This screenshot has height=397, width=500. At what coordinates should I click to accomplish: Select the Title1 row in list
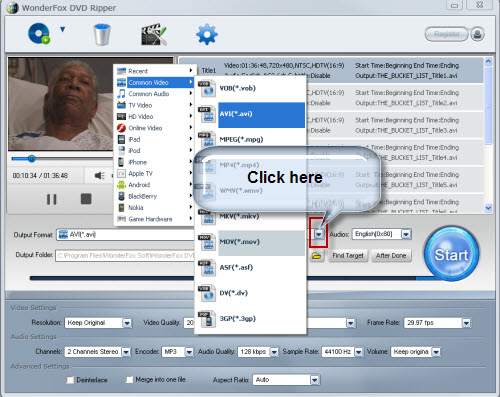click(332, 71)
